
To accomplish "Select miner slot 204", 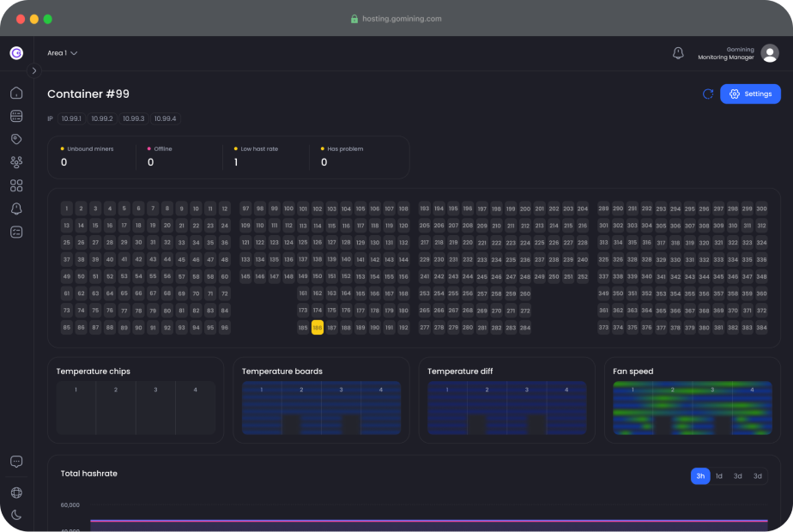I will 583,209.
